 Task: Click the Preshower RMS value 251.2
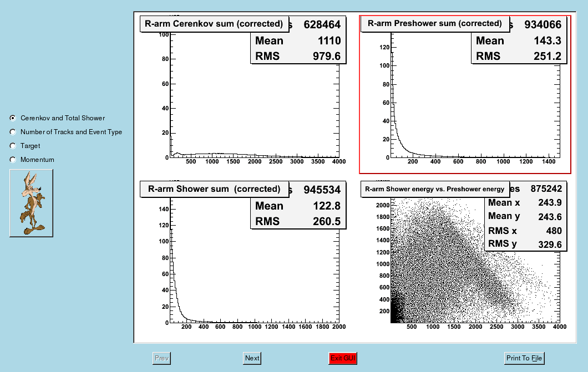click(548, 56)
